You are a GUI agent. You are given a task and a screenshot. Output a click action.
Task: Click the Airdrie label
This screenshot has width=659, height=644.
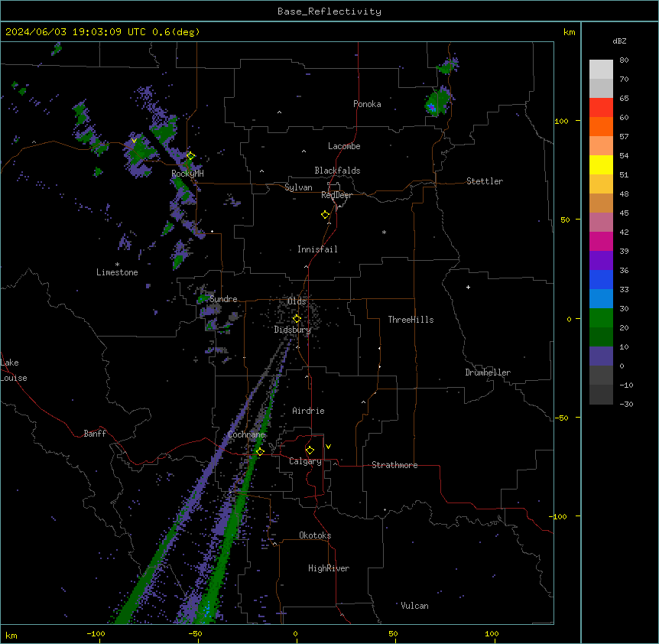(309, 411)
